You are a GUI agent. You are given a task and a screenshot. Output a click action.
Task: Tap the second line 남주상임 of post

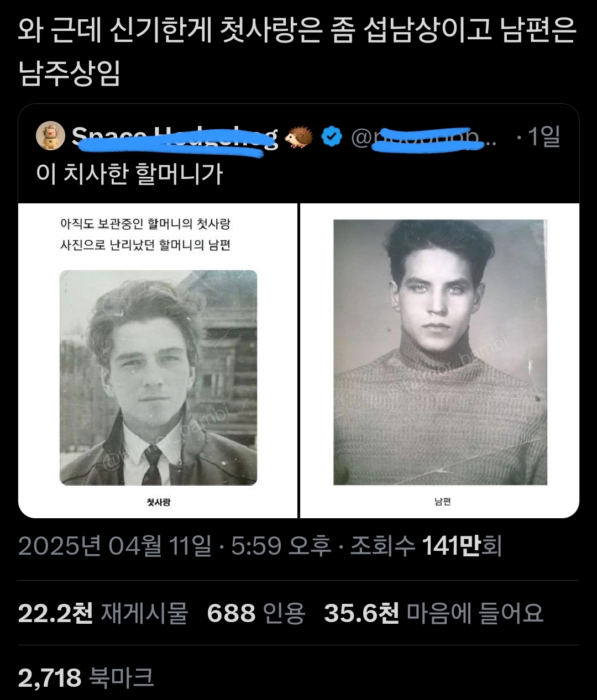(69, 73)
